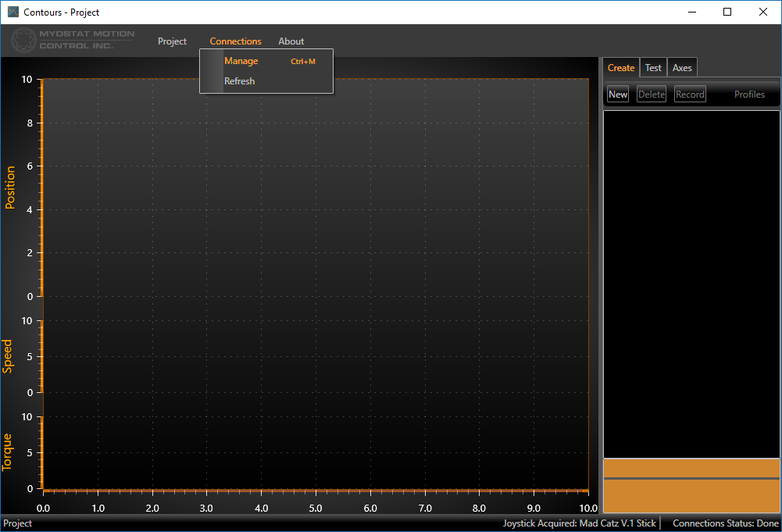Viewport: 782px width, 532px height.
Task: Open the Project menu
Action: point(172,41)
